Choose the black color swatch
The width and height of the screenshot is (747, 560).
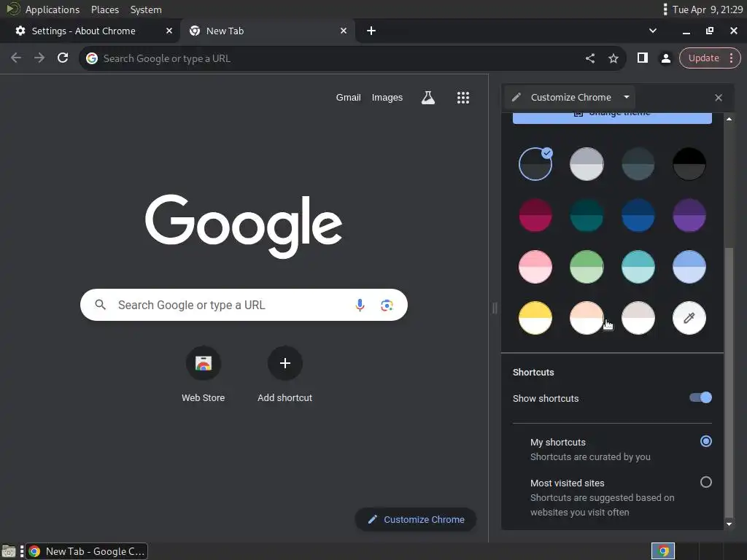coord(689,164)
